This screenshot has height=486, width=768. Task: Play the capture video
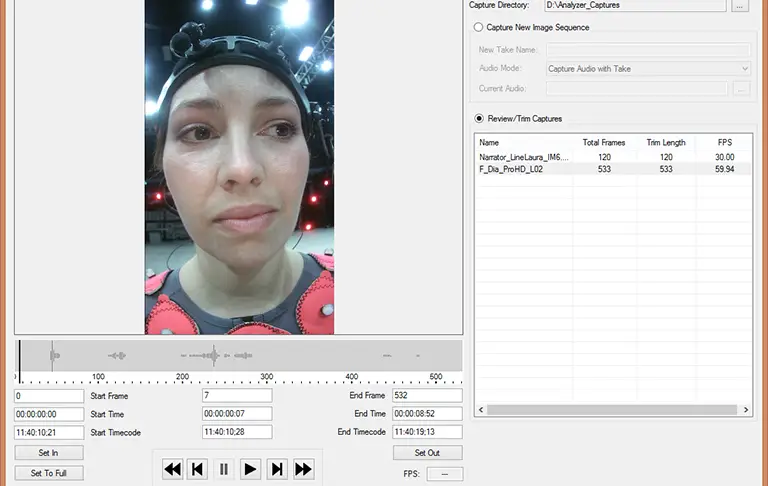tap(251, 468)
